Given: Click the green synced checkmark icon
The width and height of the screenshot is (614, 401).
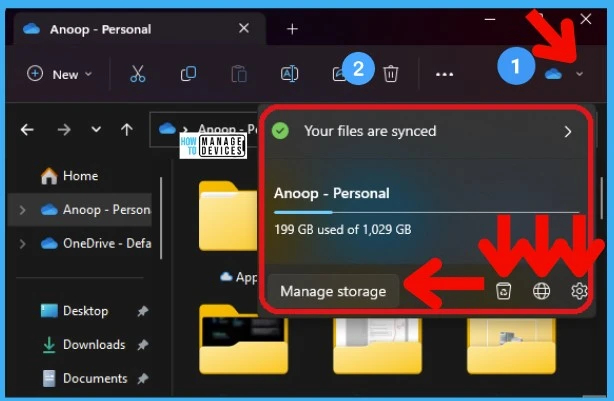Looking at the screenshot, I should coord(280,131).
